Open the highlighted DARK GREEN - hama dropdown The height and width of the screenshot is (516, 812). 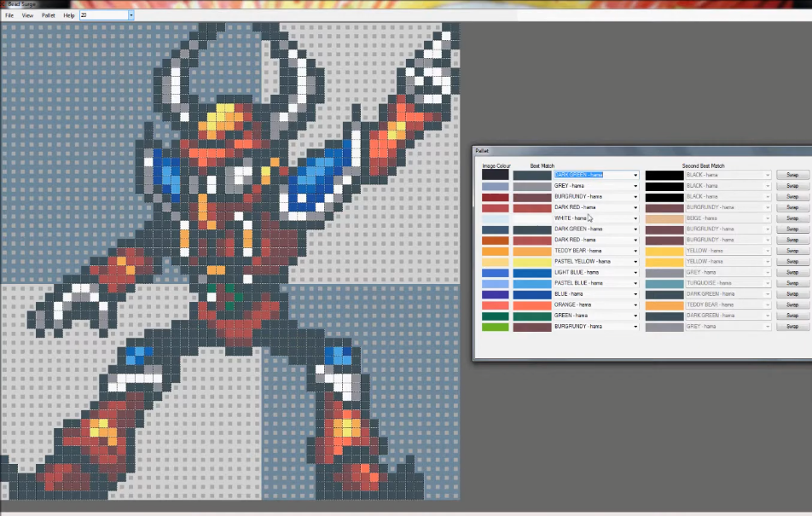pos(635,175)
